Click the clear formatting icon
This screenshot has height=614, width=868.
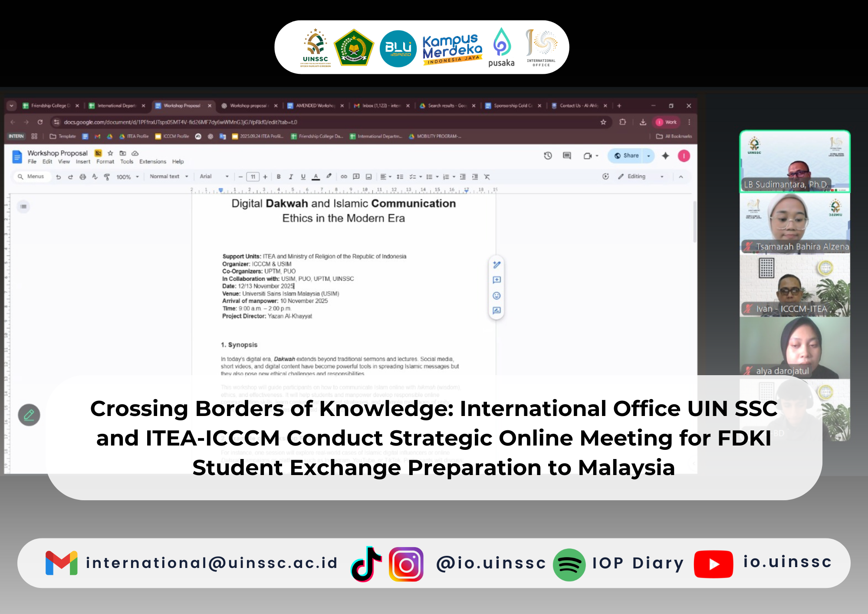click(487, 177)
